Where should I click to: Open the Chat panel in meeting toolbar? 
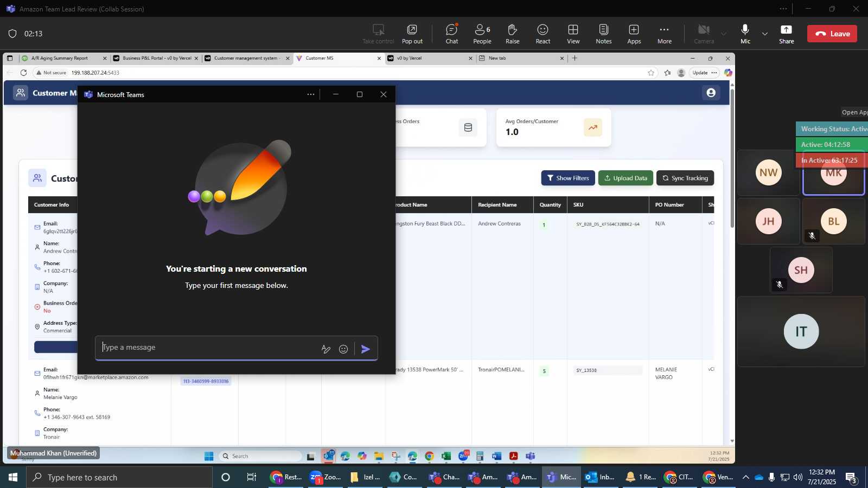click(x=451, y=34)
